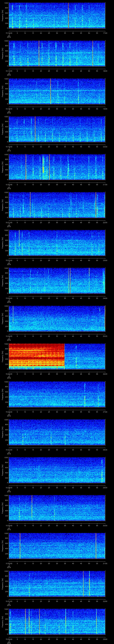Click the 15:29:00 start time label
Viewport: 114px width, 644px height.
tap(9, 525)
